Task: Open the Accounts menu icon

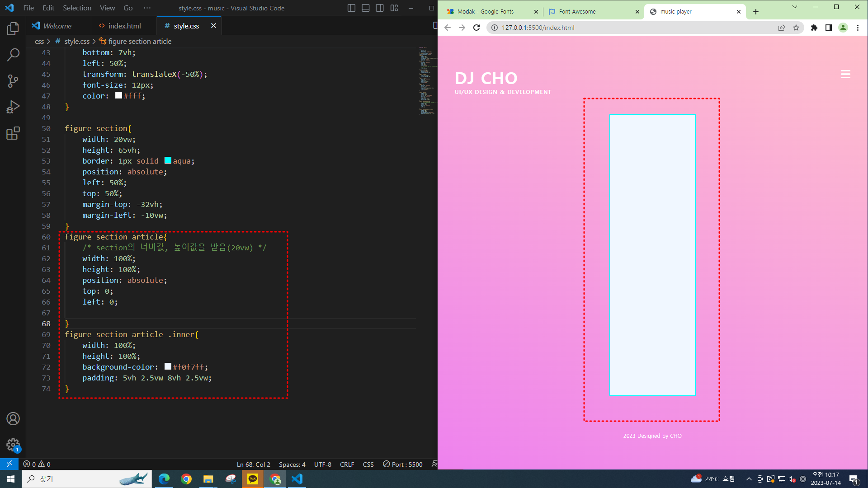Action: tap(13, 419)
